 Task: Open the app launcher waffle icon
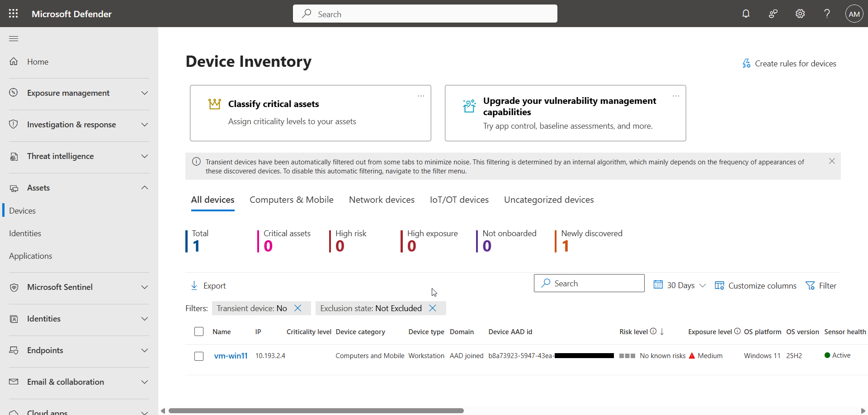click(14, 14)
